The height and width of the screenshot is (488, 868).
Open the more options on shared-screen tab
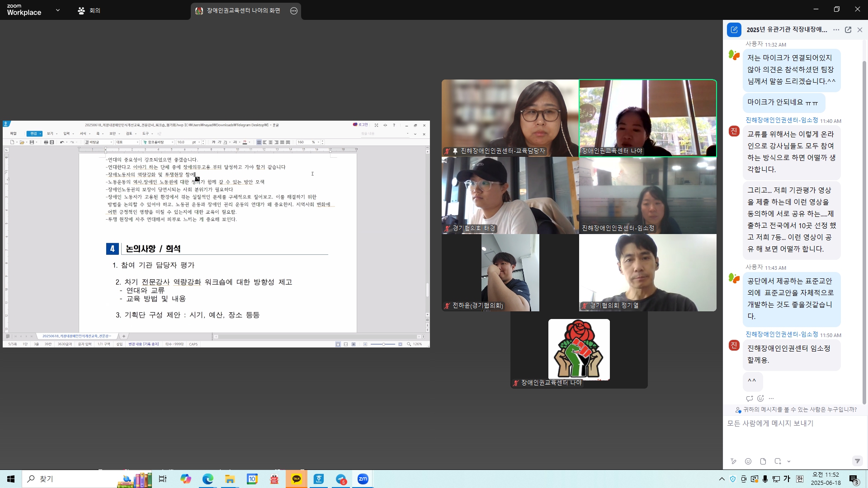coord(294,11)
